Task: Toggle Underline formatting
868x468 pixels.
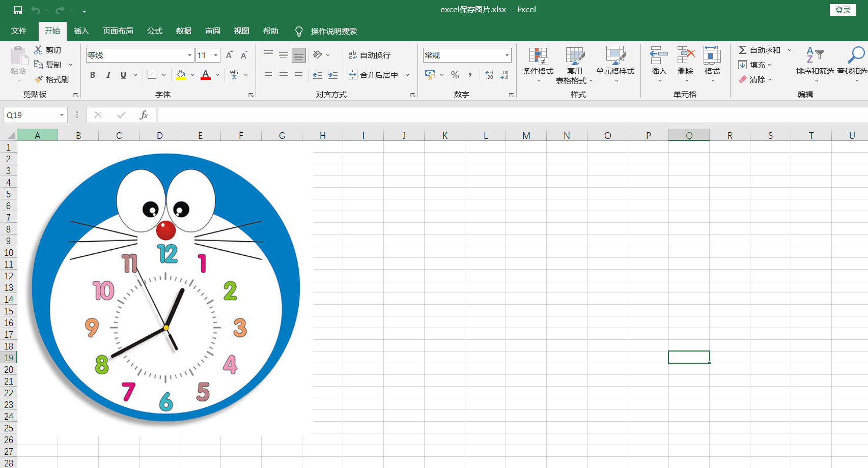Action: pos(123,75)
